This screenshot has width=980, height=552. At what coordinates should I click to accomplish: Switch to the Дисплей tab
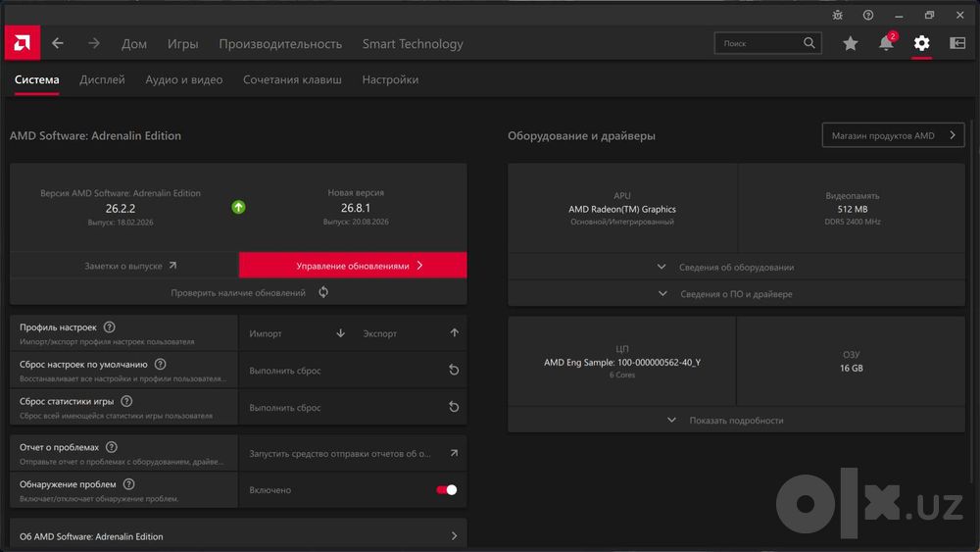click(x=102, y=79)
